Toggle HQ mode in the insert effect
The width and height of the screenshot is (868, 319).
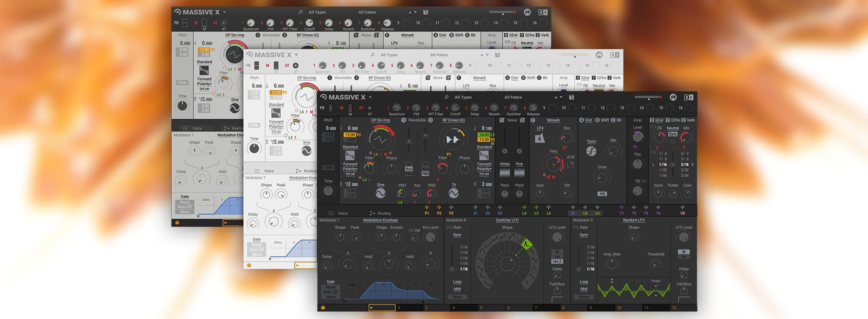[x=602, y=194]
